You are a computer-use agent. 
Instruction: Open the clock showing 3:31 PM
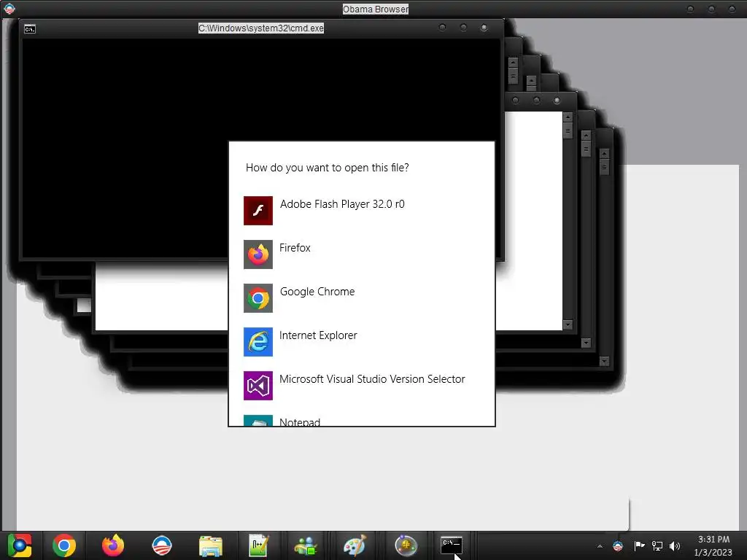point(713,545)
